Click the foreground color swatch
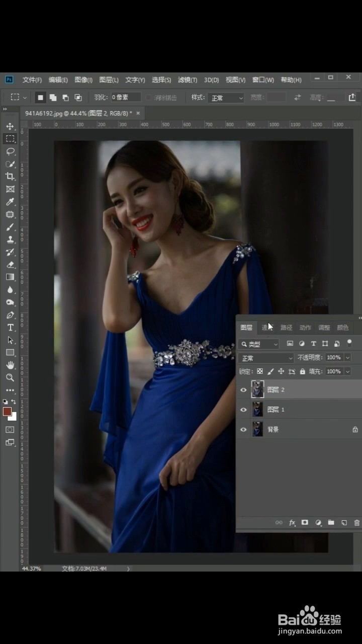362x644 pixels. click(7, 412)
